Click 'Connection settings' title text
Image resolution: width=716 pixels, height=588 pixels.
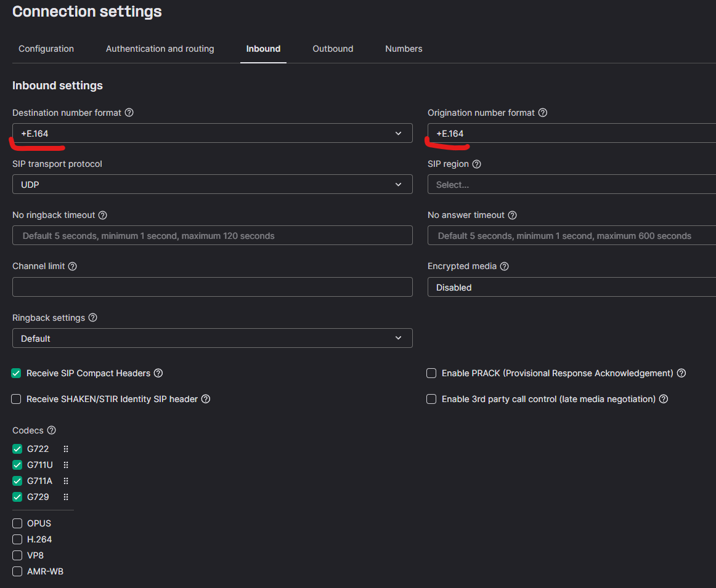pyautogui.click(x=87, y=12)
